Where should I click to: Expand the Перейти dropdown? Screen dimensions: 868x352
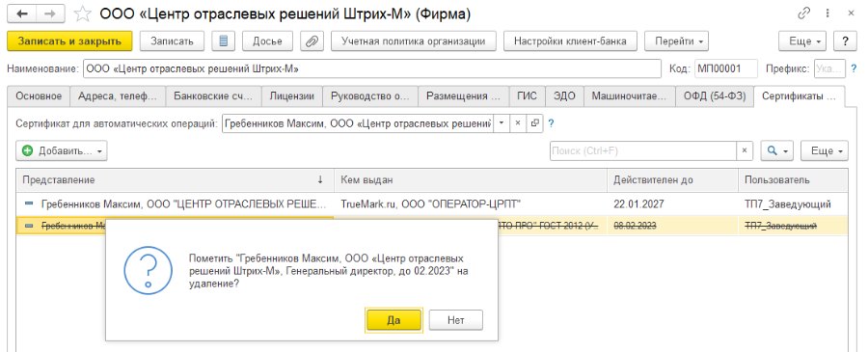pos(676,41)
